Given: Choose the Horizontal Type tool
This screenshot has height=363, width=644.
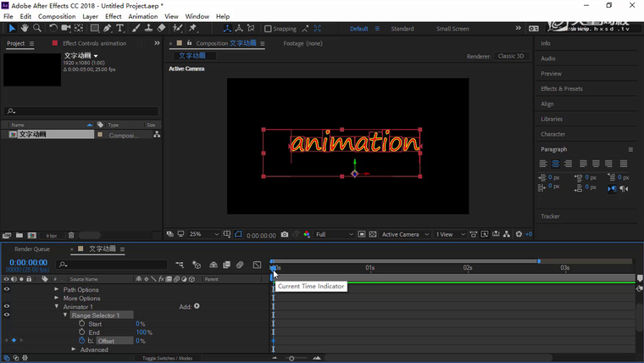Looking at the screenshot, I should click(120, 28).
